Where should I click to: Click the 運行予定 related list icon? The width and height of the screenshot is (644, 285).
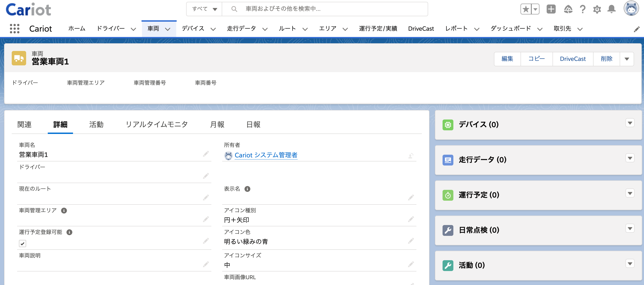448,195
